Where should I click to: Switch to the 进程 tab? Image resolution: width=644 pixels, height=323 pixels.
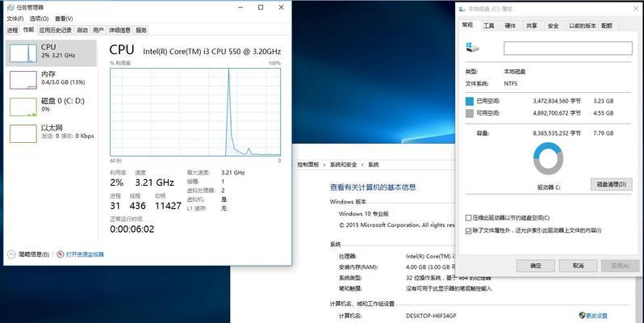point(13,30)
